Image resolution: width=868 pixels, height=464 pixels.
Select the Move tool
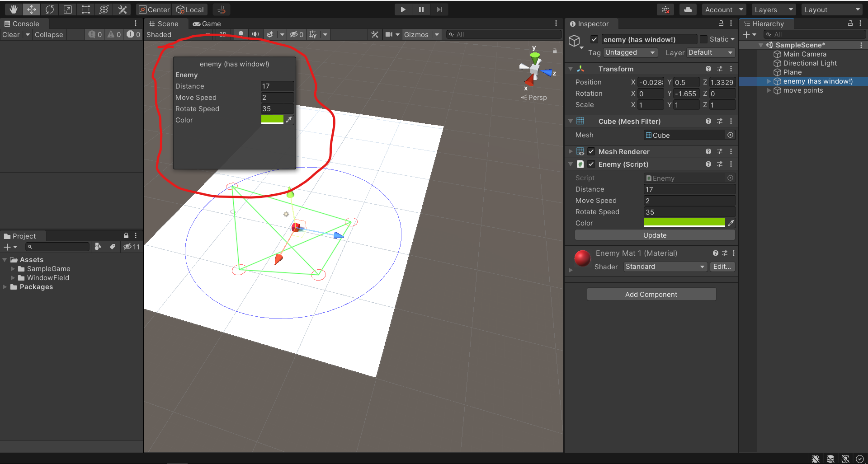pyautogui.click(x=32, y=9)
